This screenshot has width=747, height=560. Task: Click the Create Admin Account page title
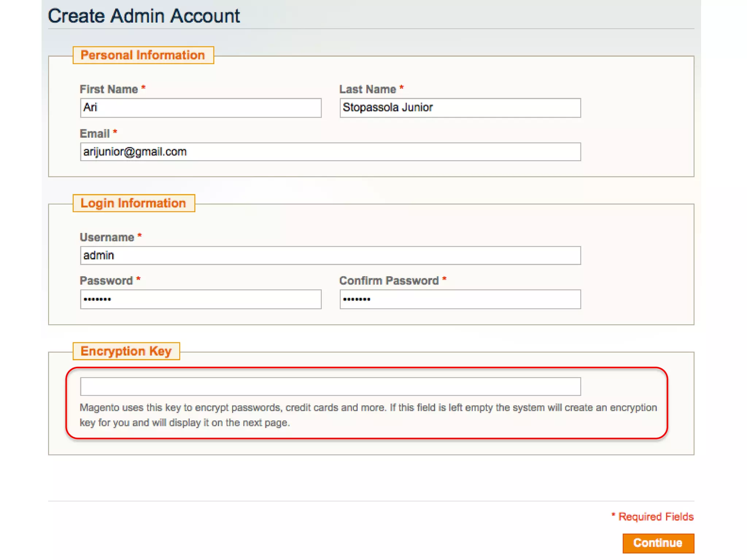tap(144, 16)
